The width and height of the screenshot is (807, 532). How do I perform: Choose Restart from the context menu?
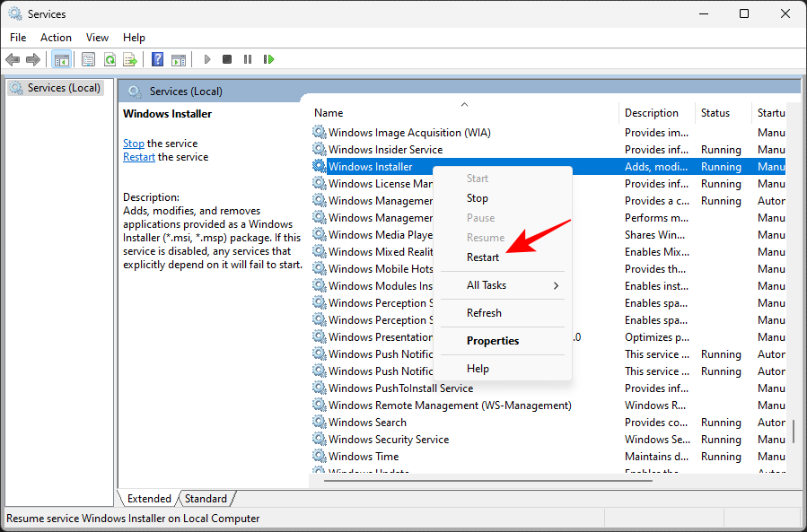pyautogui.click(x=482, y=257)
